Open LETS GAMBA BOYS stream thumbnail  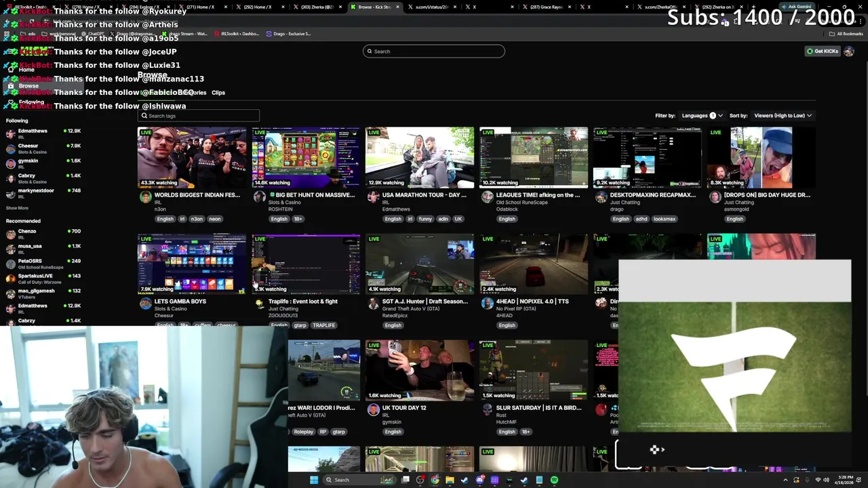click(192, 264)
